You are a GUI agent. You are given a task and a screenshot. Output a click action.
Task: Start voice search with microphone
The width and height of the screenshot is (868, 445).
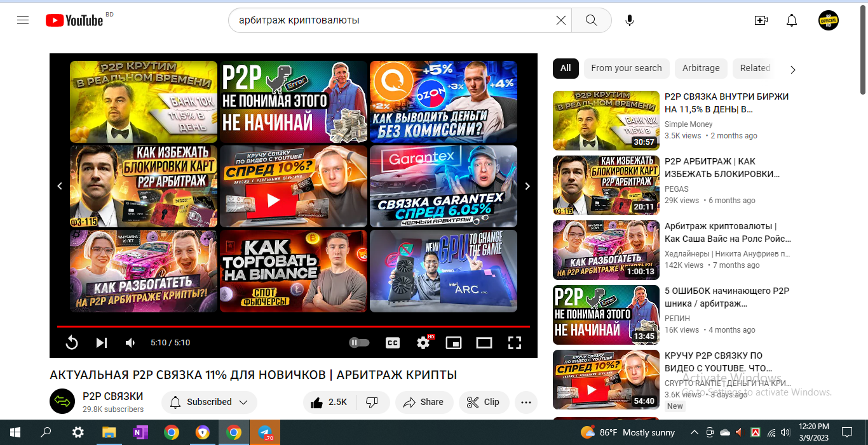(629, 20)
